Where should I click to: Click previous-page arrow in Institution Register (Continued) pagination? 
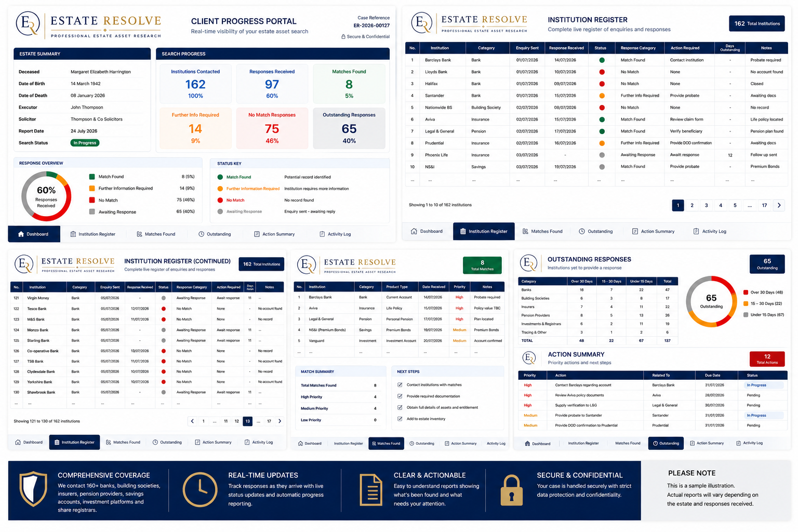[192, 421]
